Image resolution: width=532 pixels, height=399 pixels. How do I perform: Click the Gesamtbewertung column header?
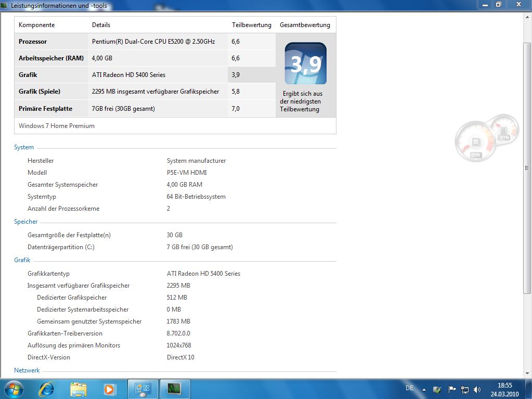pyautogui.click(x=305, y=25)
